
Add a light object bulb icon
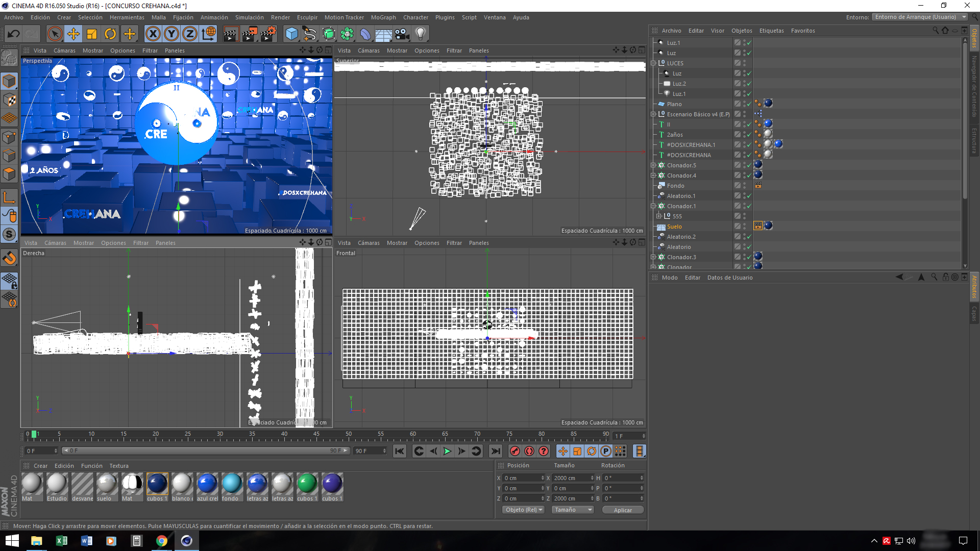coord(421,34)
